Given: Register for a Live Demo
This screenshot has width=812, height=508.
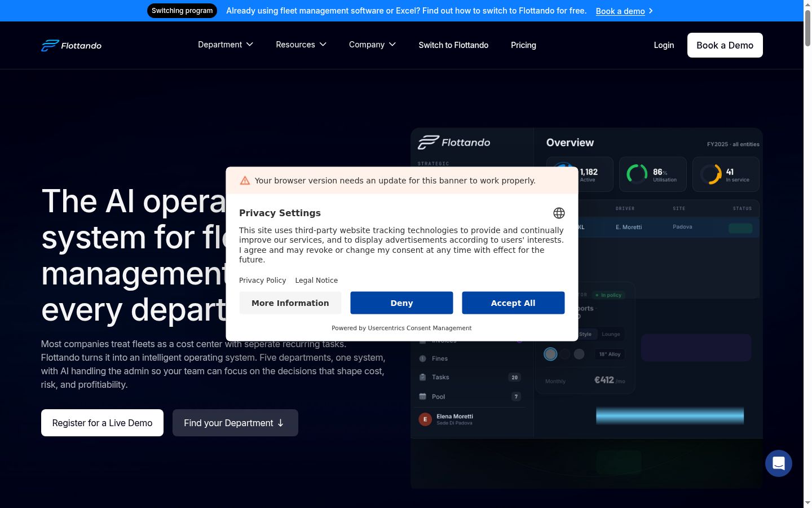Looking at the screenshot, I should (x=102, y=423).
